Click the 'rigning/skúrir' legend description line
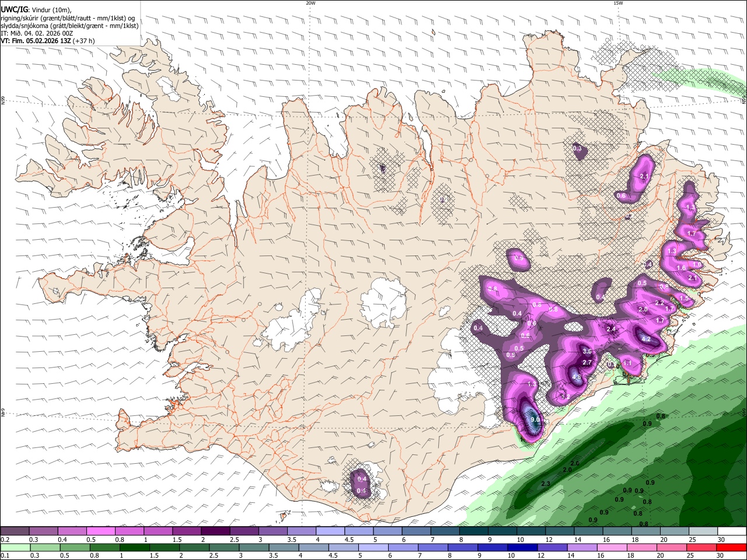This screenshot has height=560, width=747. click(x=67, y=18)
